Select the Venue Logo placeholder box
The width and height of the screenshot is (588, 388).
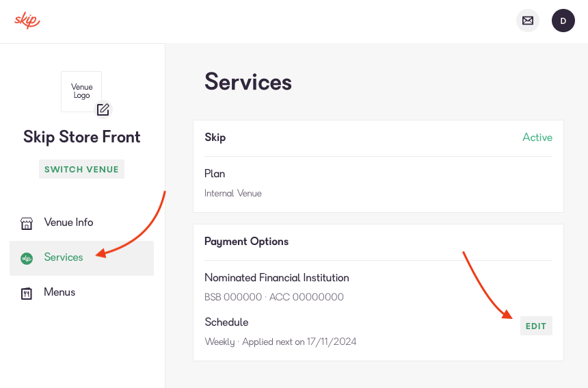coord(81,92)
